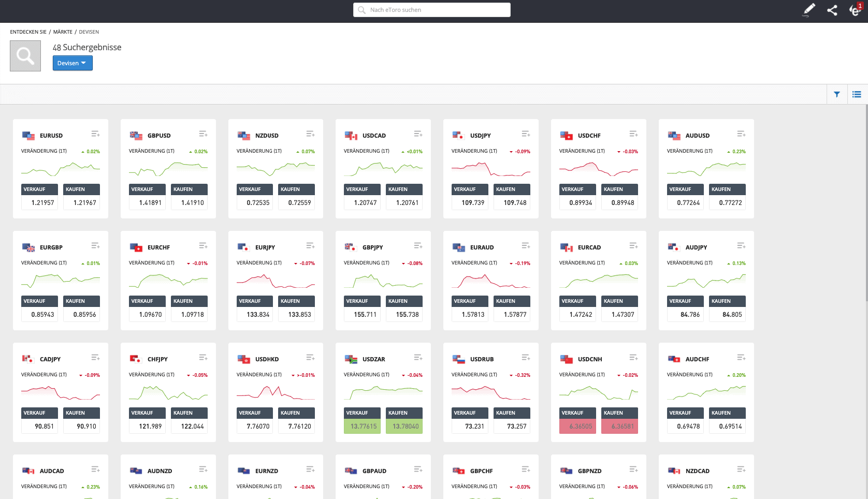The image size is (868, 499).
Task: Add GBPJPY to watchlist icon
Action: coord(418,246)
